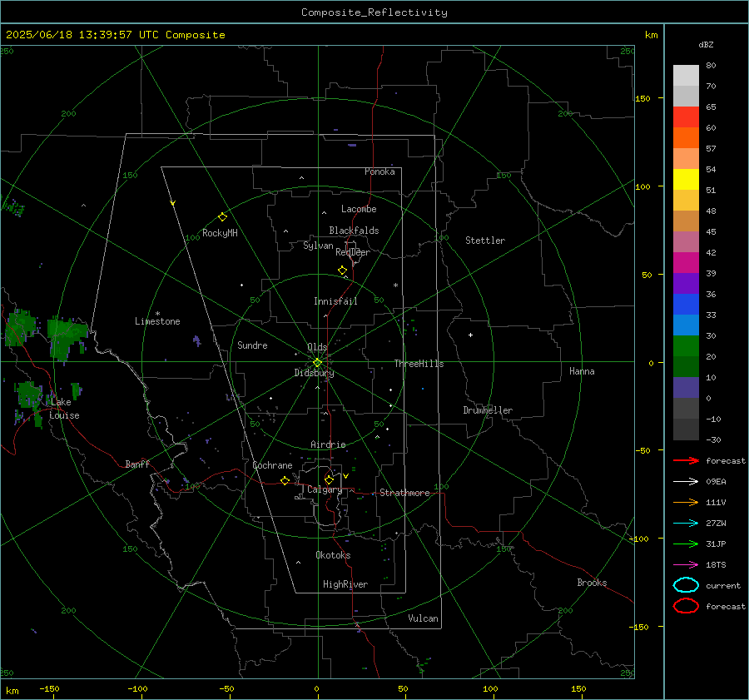
Task: Click the km unit label at bottom left
Action: (x=12, y=691)
